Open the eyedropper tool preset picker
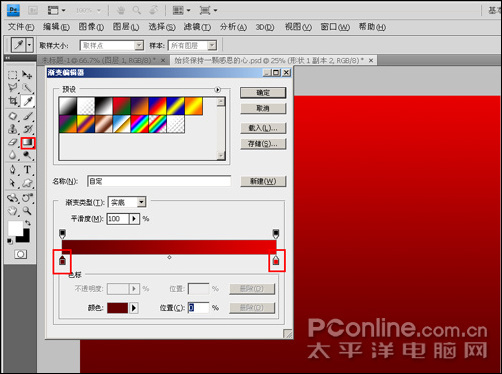This screenshot has height=374, width=502. click(29, 45)
